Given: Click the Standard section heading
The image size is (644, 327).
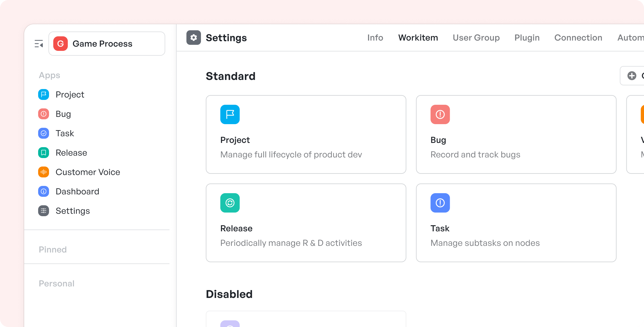Looking at the screenshot, I should coord(231,76).
